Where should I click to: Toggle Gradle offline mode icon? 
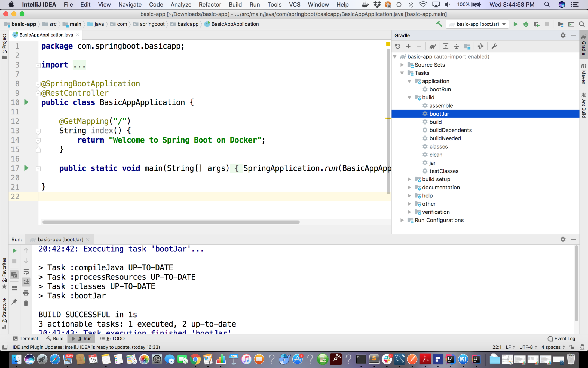[x=480, y=46]
